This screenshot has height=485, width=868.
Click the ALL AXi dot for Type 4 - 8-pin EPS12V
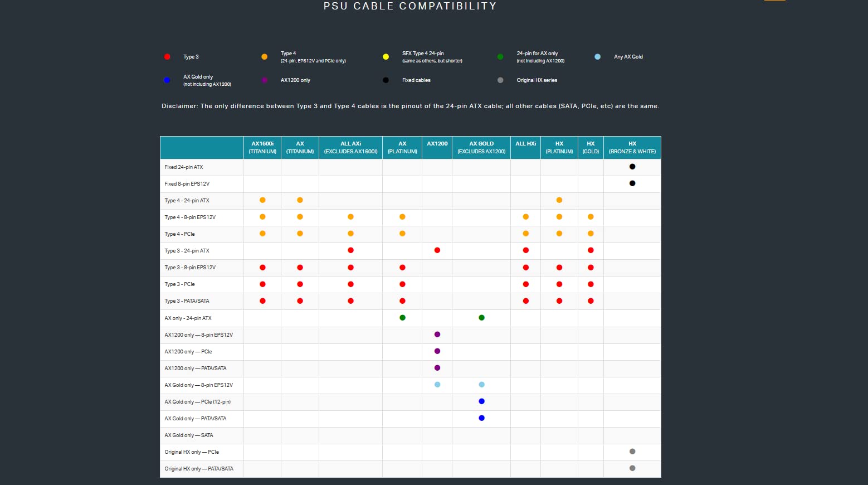350,217
